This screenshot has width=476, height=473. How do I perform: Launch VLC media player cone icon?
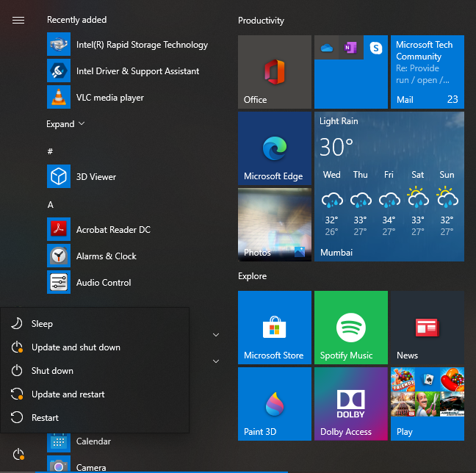click(x=59, y=97)
